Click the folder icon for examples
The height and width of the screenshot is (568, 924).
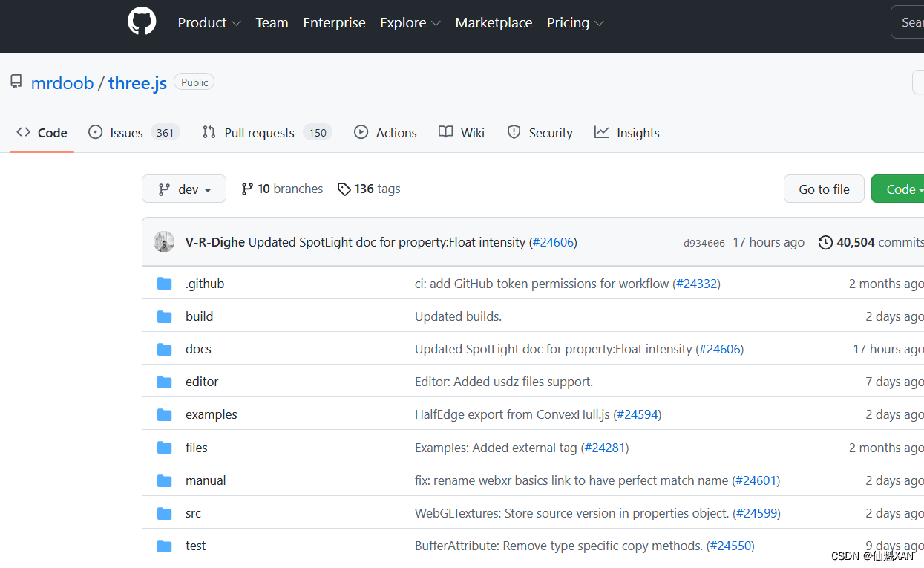(x=165, y=414)
